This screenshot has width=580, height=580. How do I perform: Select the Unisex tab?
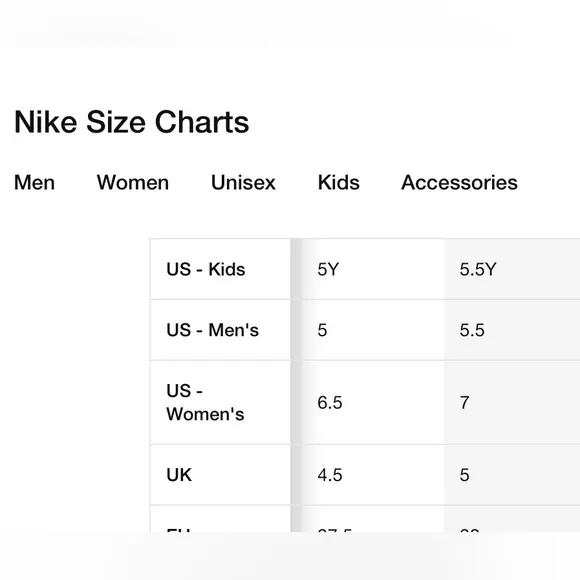click(x=243, y=182)
